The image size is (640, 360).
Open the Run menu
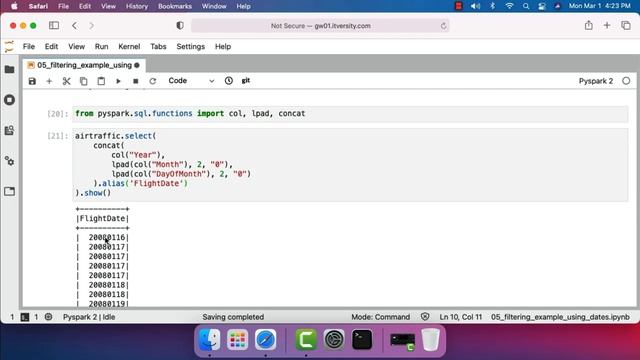click(x=101, y=47)
